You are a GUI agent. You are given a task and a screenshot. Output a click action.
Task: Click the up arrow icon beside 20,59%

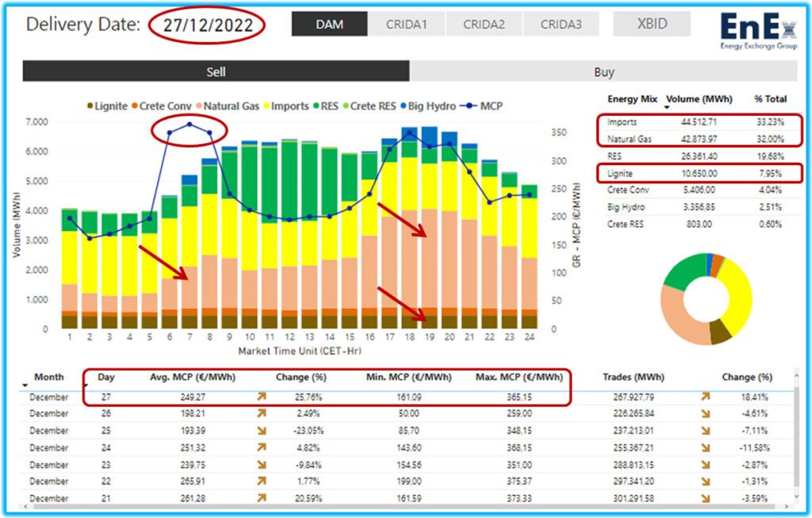(x=262, y=498)
